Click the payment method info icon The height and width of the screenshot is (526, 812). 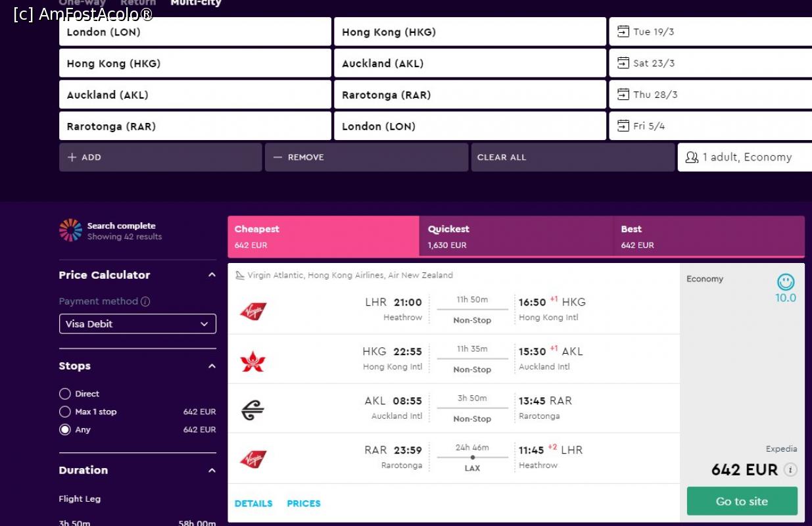coord(145,301)
